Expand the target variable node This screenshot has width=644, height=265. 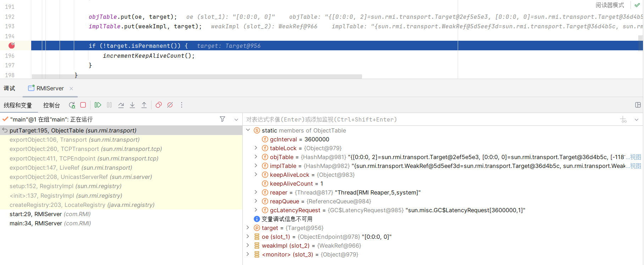248,227
